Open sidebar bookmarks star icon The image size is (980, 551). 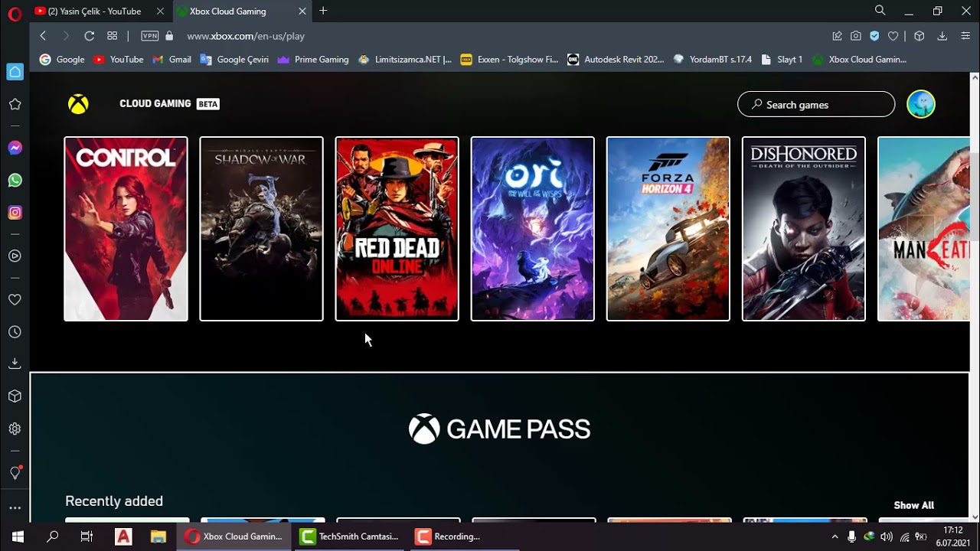(x=15, y=104)
